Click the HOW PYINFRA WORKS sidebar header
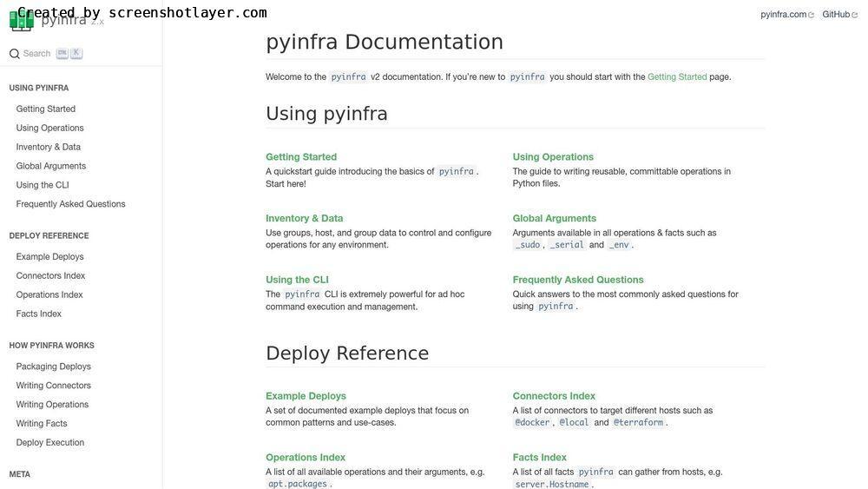The image size is (868, 489). coord(51,346)
